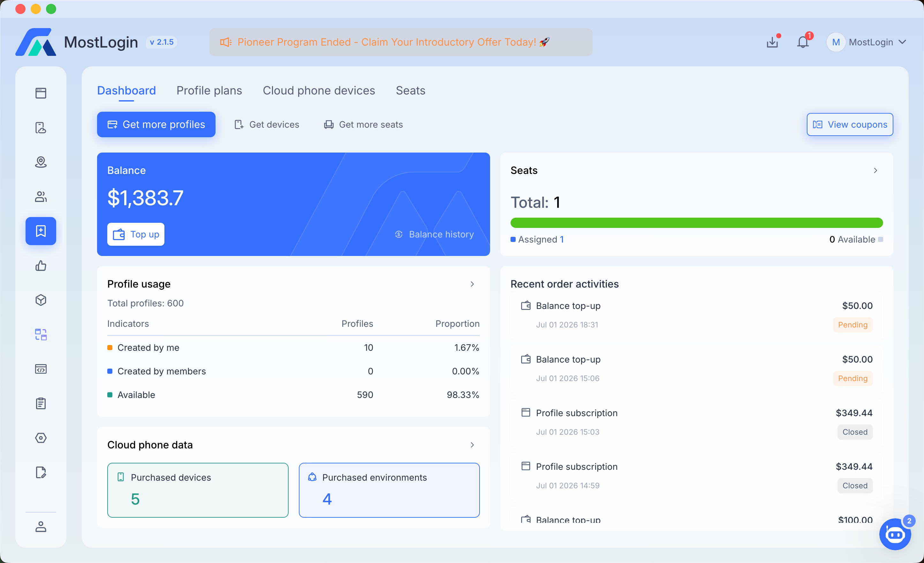Click the Pioneer Program announcement banner
Image resolution: width=924 pixels, height=563 pixels.
coord(401,42)
